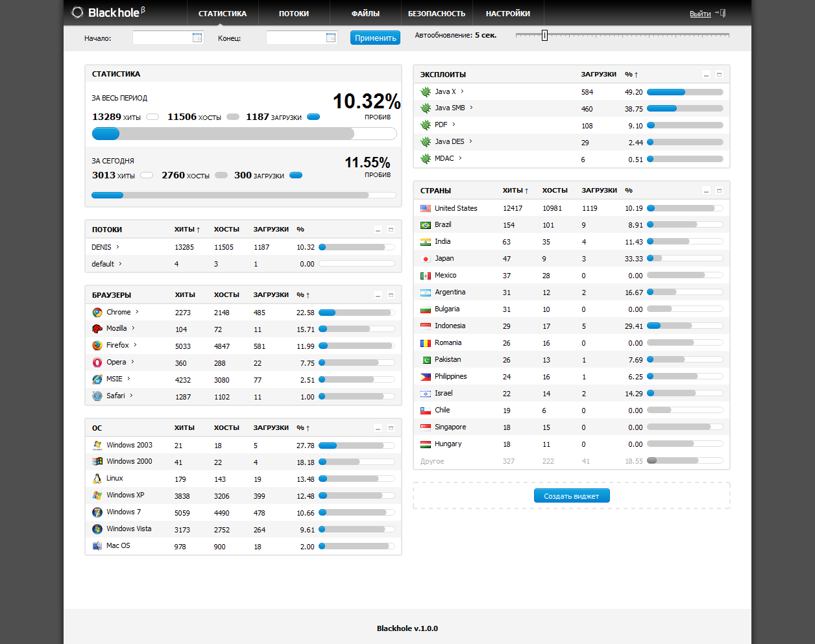815x644 pixels.
Task: Open the calendar picker for Начало date
Action: tap(197, 38)
